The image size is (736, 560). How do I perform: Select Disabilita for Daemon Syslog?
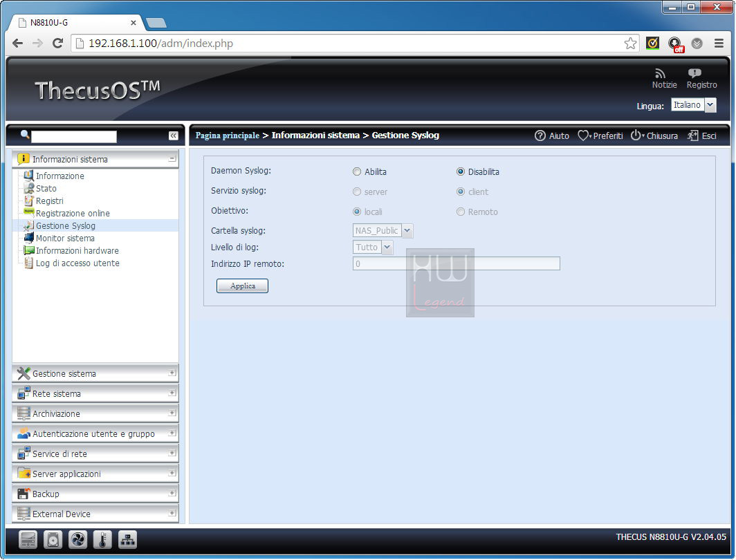pos(461,171)
